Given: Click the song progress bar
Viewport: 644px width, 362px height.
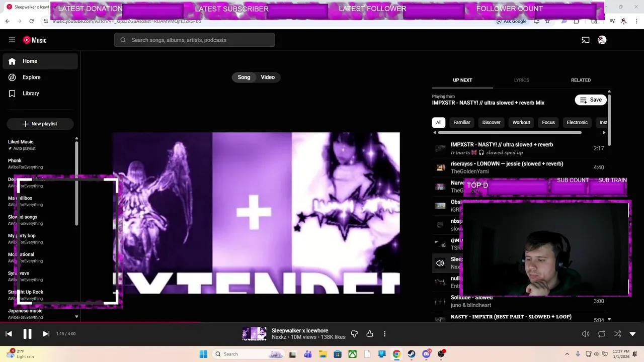Looking at the screenshot, I should [322, 322].
